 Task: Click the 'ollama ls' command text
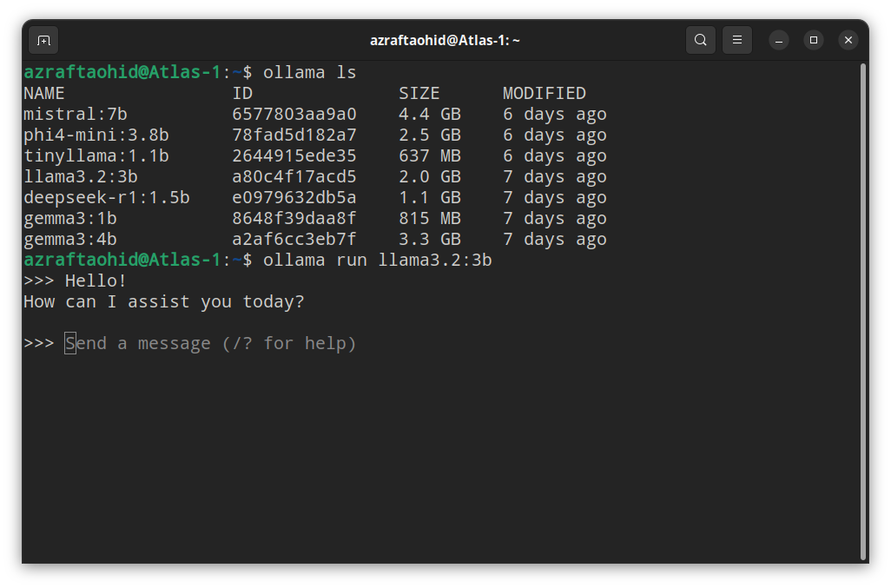pos(310,73)
